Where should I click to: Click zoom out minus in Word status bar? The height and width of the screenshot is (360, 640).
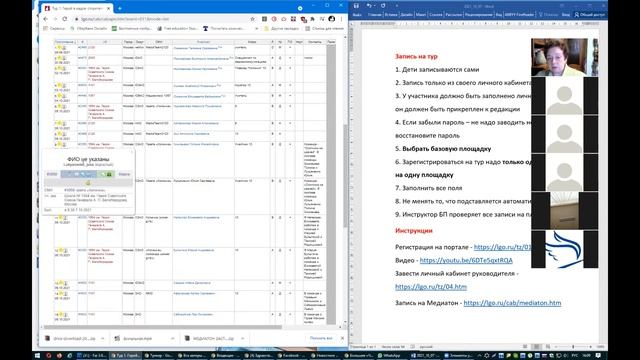(556, 347)
